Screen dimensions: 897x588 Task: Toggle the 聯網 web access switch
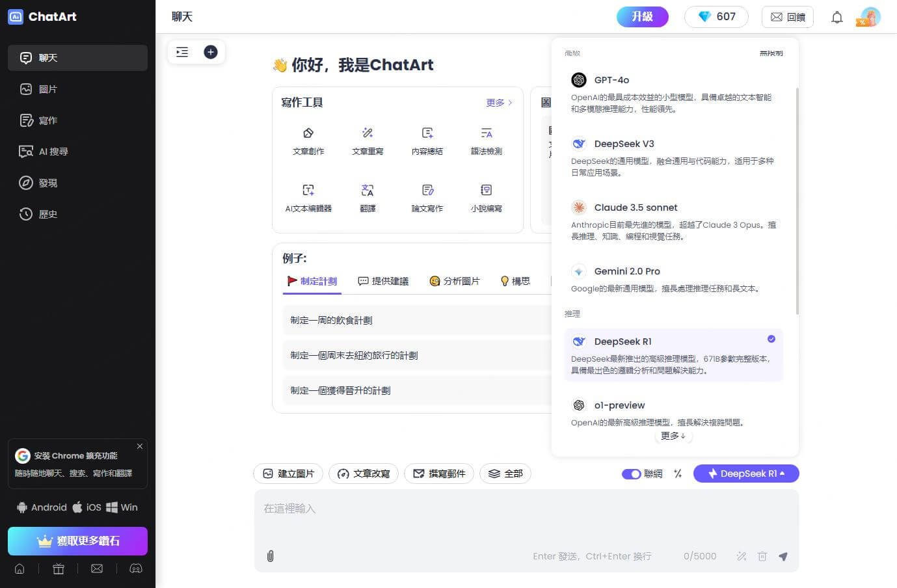click(632, 474)
